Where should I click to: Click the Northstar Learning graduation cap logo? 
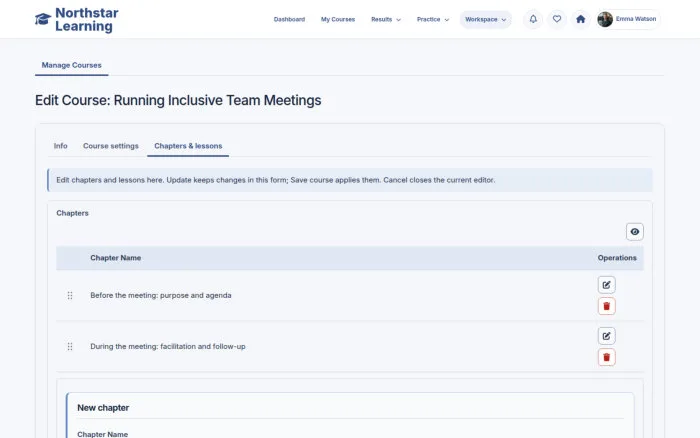tap(43, 19)
